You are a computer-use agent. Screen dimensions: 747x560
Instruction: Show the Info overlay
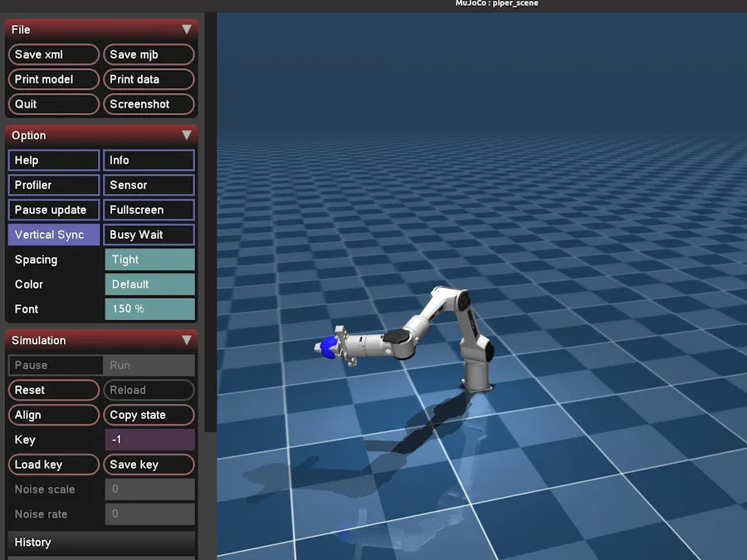coord(149,159)
